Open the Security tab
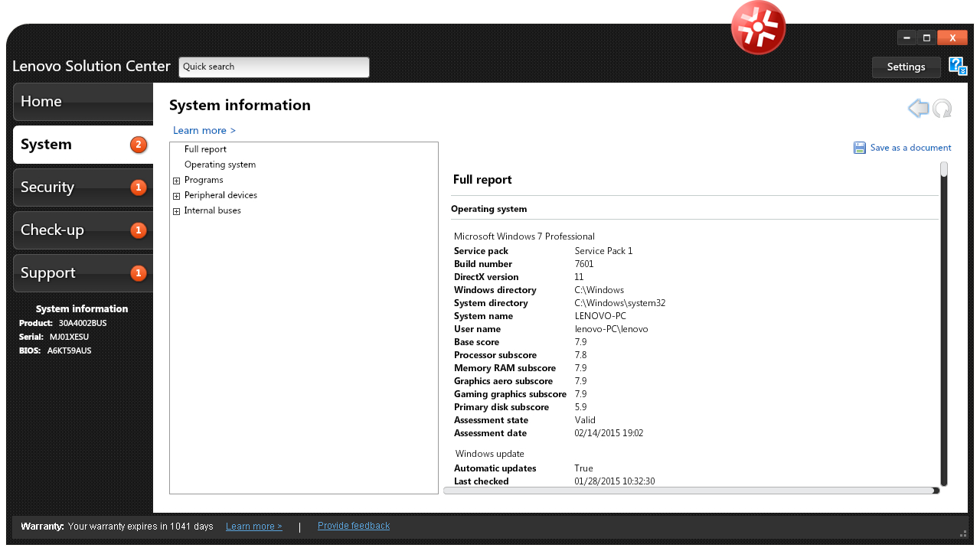This screenshot has width=980, height=551. [x=83, y=187]
